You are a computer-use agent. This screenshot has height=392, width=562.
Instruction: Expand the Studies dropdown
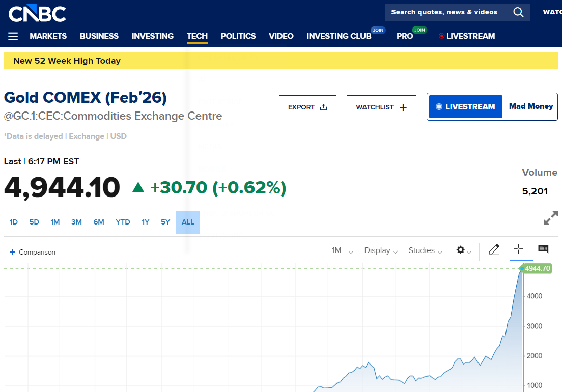426,250
